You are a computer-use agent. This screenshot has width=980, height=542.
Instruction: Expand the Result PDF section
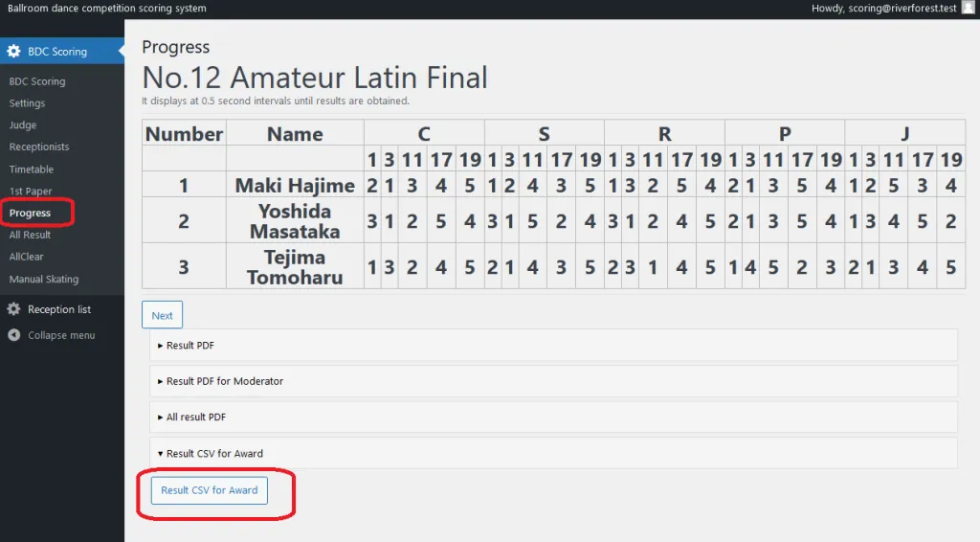(x=192, y=345)
